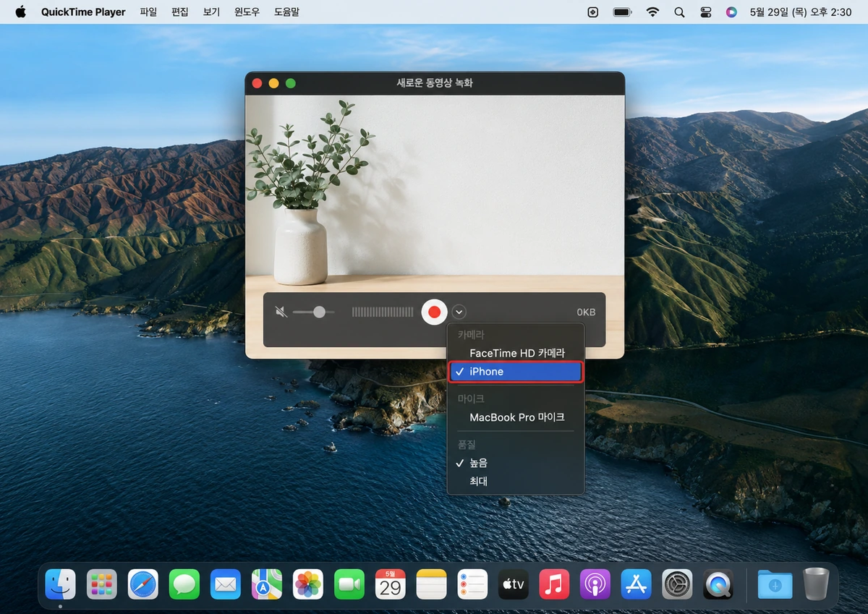Choose iPhone as the camera source
Image resolution: width=868 pixels, height=614 pixels.
pyautogui.click(x=516, y=372)
